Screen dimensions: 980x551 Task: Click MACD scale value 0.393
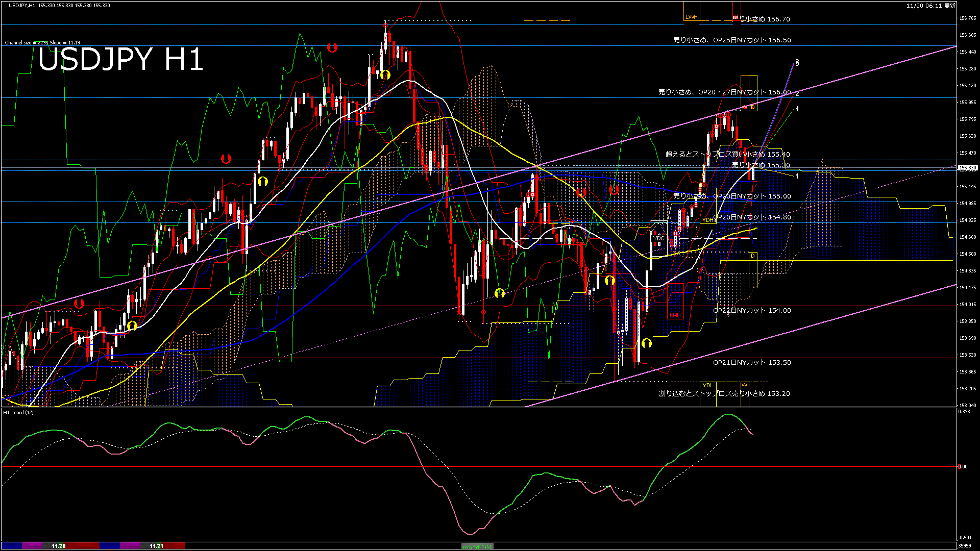[964, 411]
